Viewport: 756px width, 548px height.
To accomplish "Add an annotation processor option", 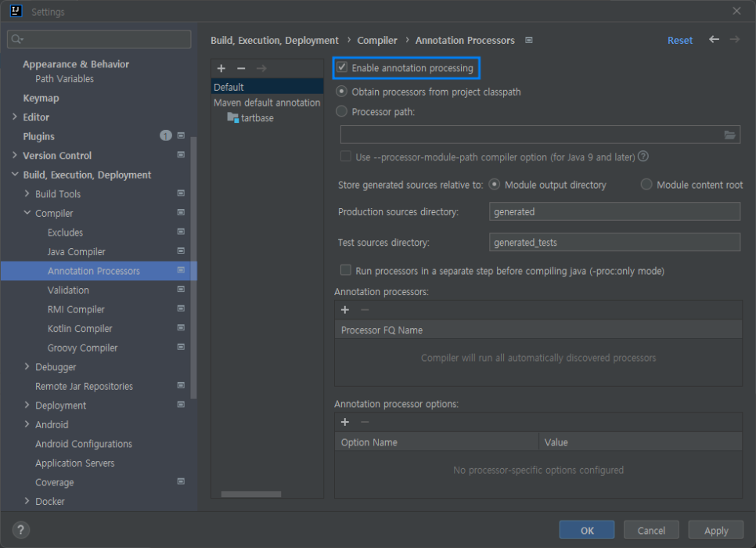I will pos(344,422).
